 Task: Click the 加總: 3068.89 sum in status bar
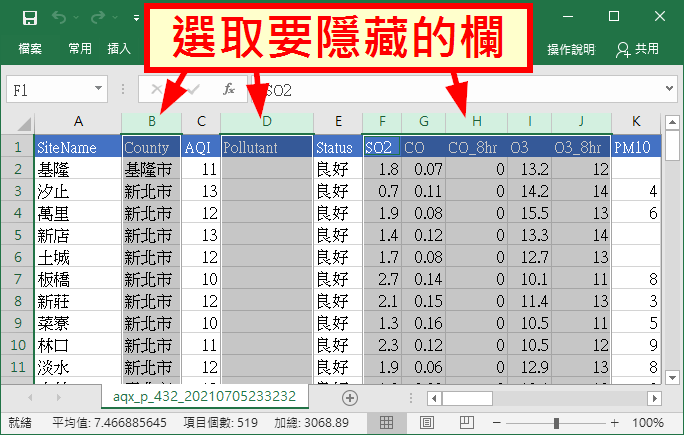point(311,422)
